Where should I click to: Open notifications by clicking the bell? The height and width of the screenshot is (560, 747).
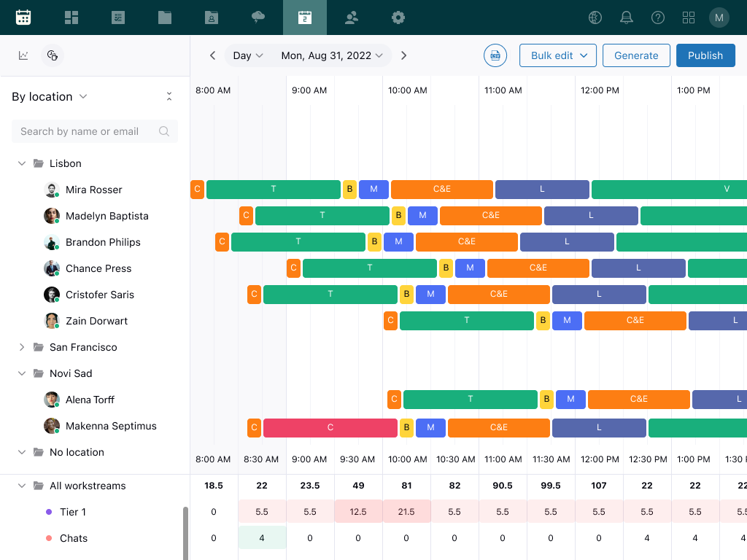(626, 17)
